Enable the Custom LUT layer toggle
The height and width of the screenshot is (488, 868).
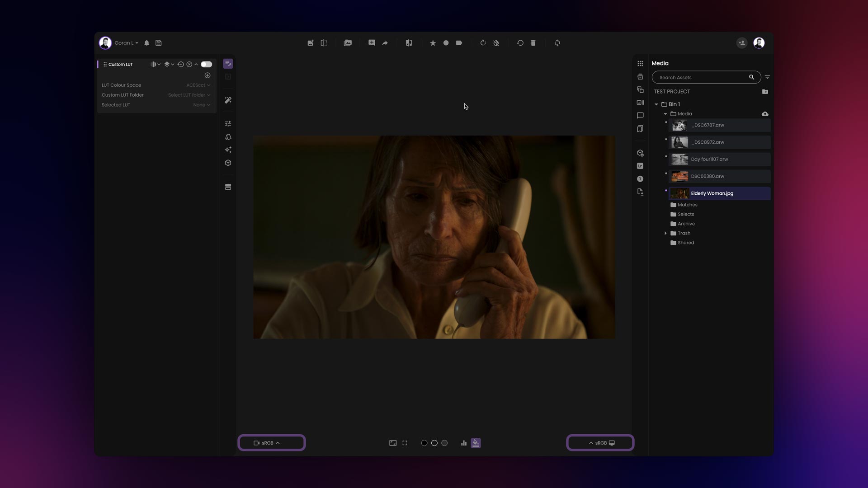206,64
